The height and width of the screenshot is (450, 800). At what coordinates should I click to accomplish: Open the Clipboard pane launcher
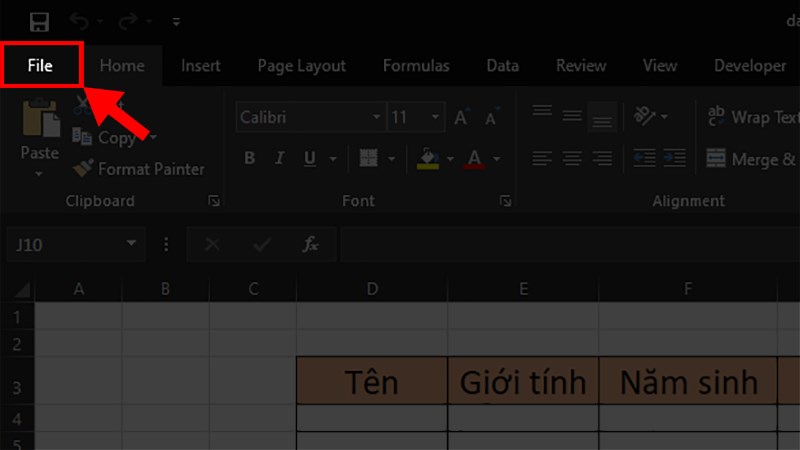tap(214, 201)
